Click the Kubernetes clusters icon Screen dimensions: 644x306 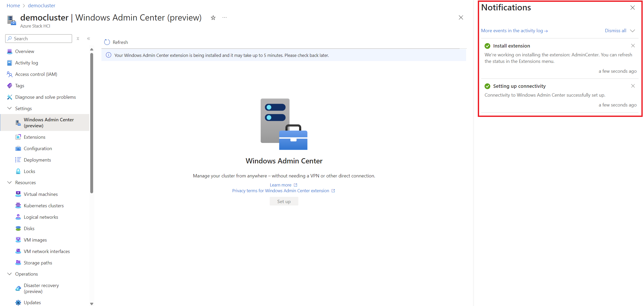click(x=18, y=205)
